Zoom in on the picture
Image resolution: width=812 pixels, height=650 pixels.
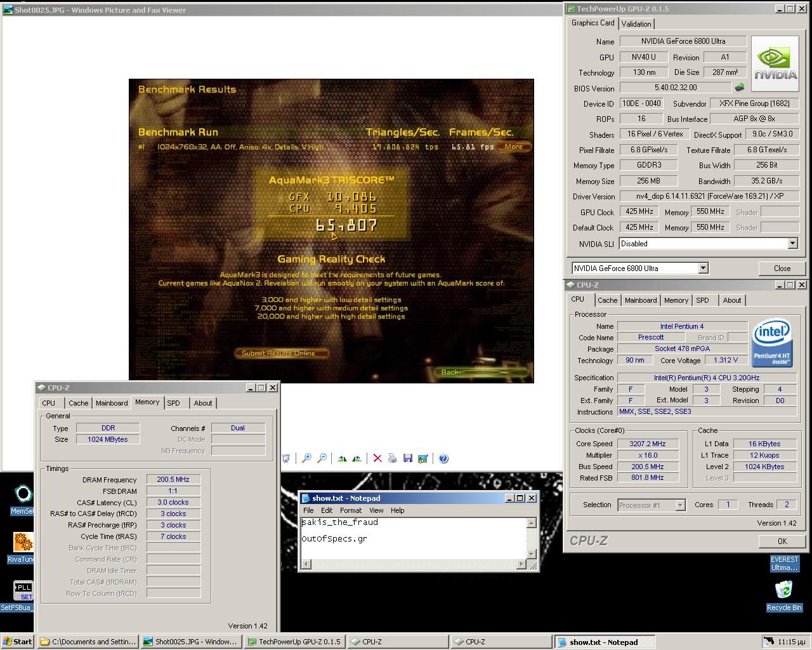click(306, 458)
